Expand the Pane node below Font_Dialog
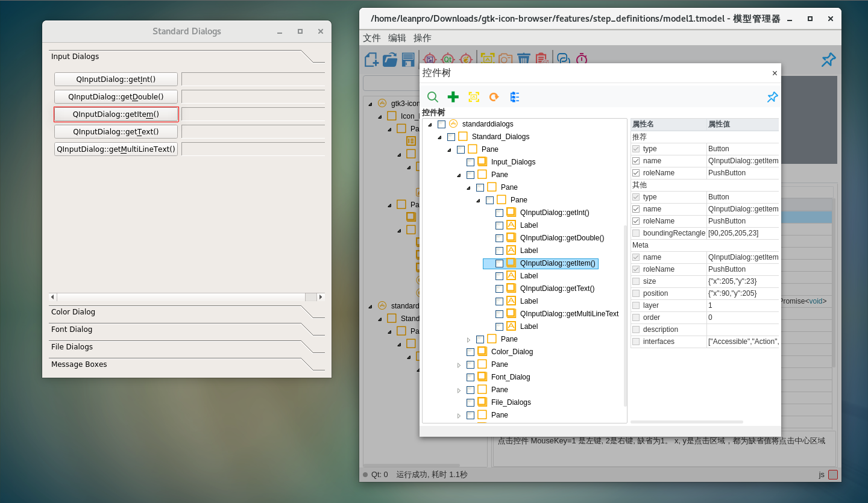 [459, 390]
